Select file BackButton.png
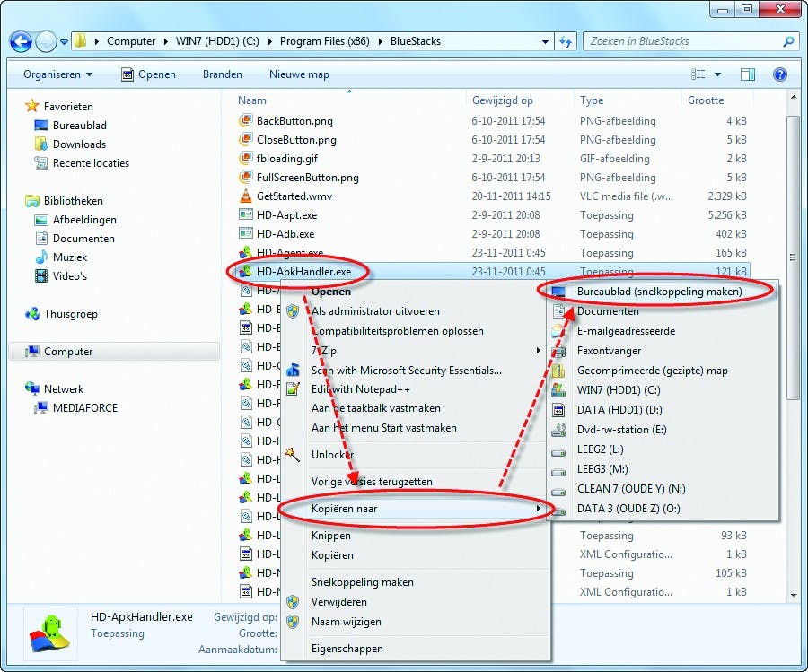 pyautogui.click(x=294, y=121)
